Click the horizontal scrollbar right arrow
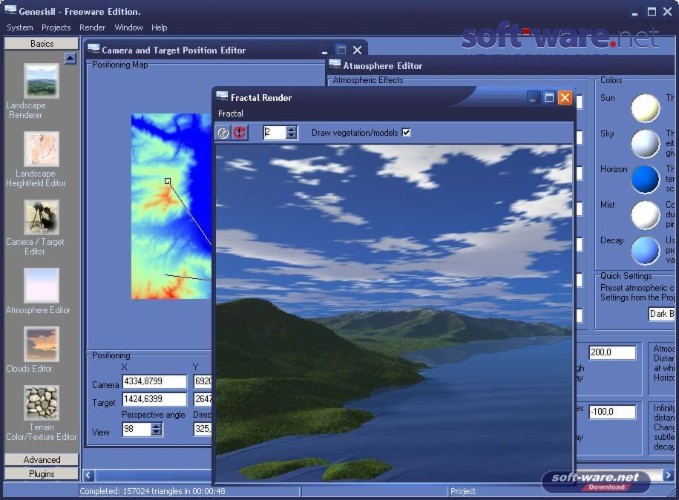 668,475
